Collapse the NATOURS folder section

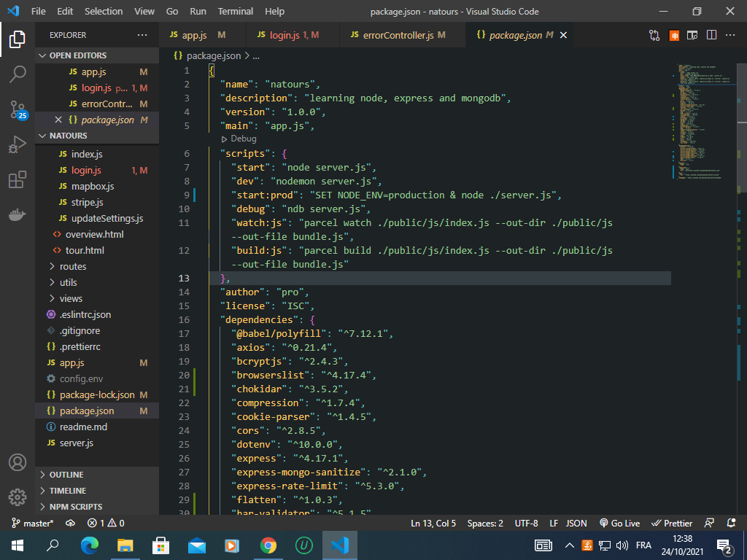[97, 136]
